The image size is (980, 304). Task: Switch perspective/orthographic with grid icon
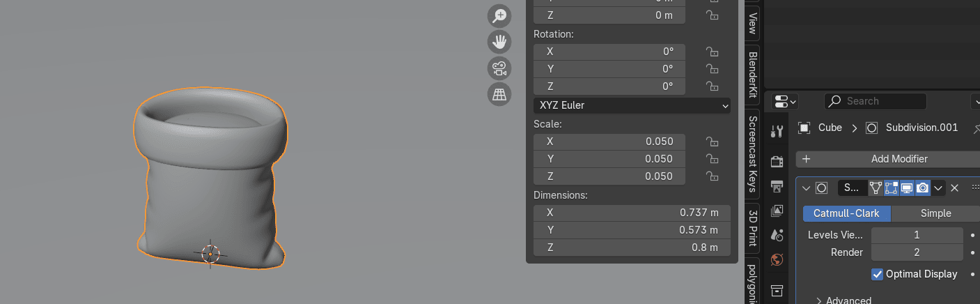click(x=499, y=94)
